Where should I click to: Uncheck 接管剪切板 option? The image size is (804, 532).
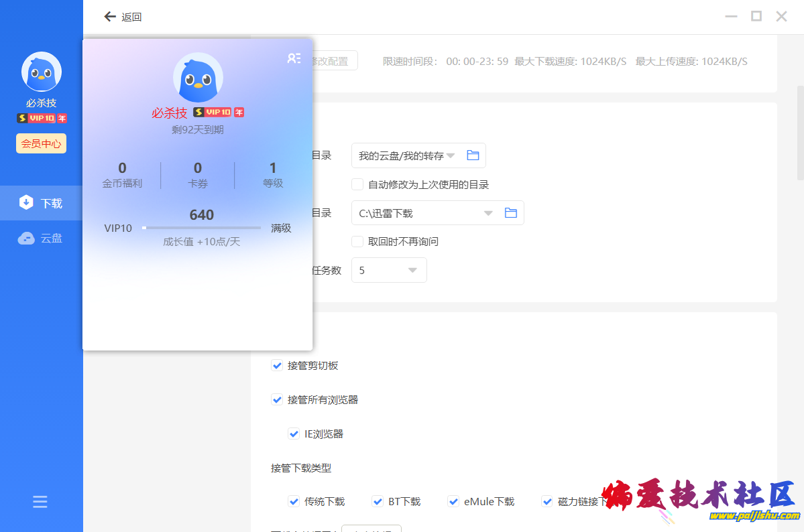click(x=277, y=366)
